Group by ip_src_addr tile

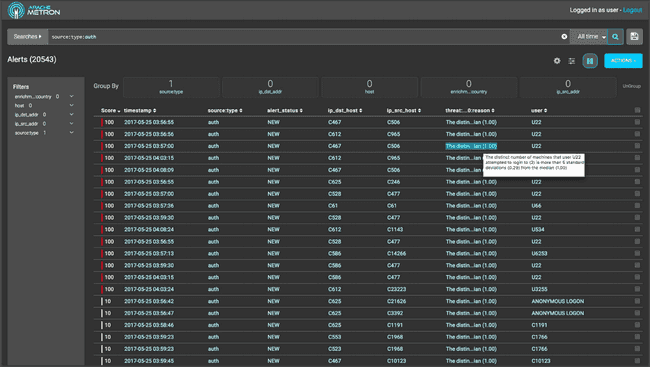click(568, 87)
